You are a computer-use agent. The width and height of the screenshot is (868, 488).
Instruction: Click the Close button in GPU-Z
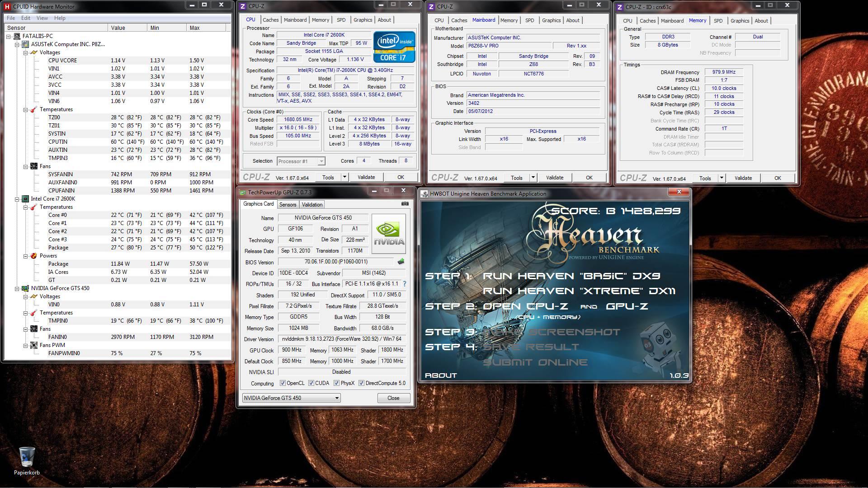[x=393, y=398]
